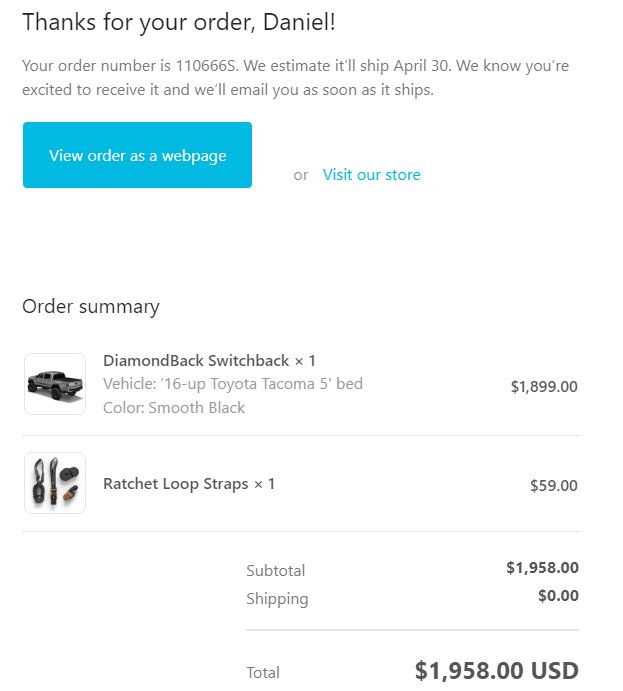Open the DiamondBack Switchback truck thumbnail
Image resolution: width=623 pixels, height=691 pixels.
click(x=55, y=384)
